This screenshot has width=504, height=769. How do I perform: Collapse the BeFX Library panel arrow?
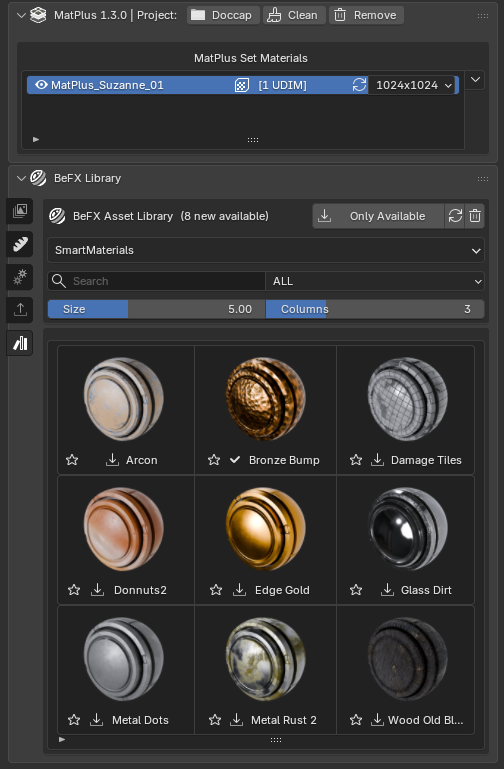pos(21,178)
